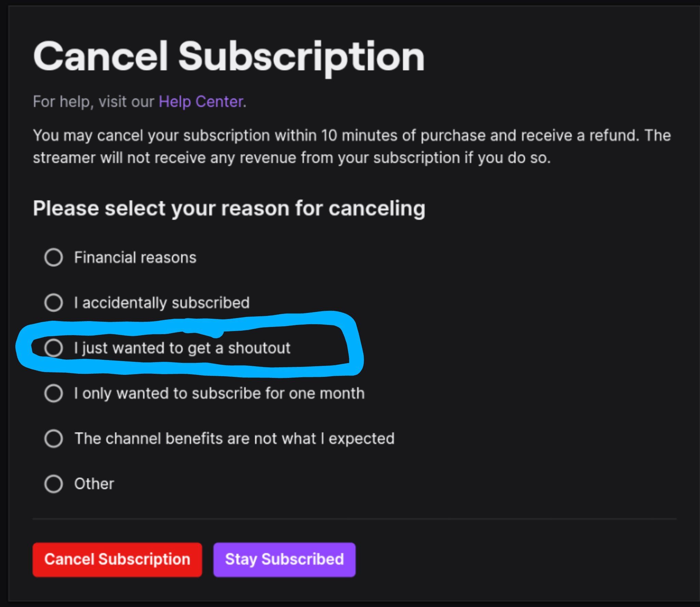Select the Other radio button
This screenshot has width=700, height=607.
coord(54,484)
